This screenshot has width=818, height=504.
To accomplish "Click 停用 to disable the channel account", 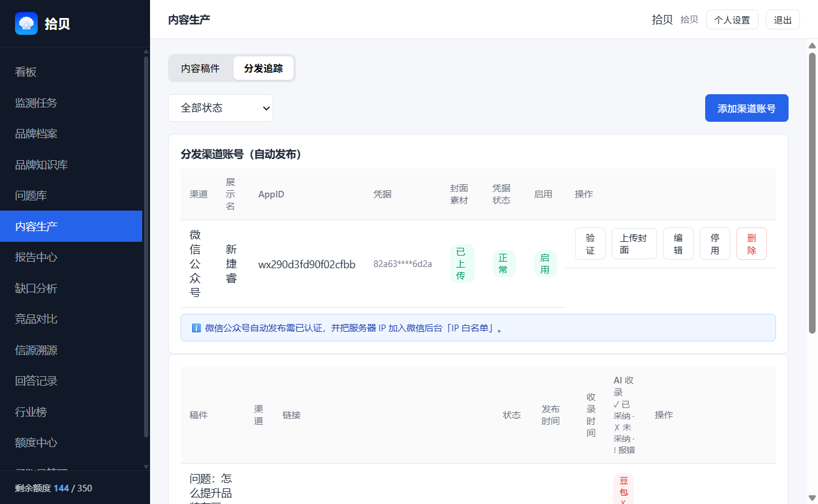I will pos(715,244).
